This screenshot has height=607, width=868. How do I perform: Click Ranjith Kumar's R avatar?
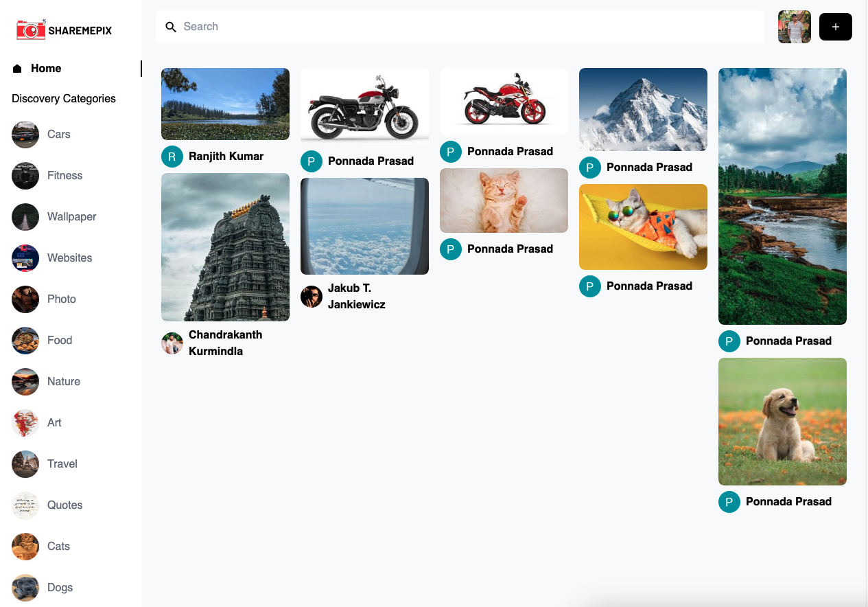click(172, 157)
